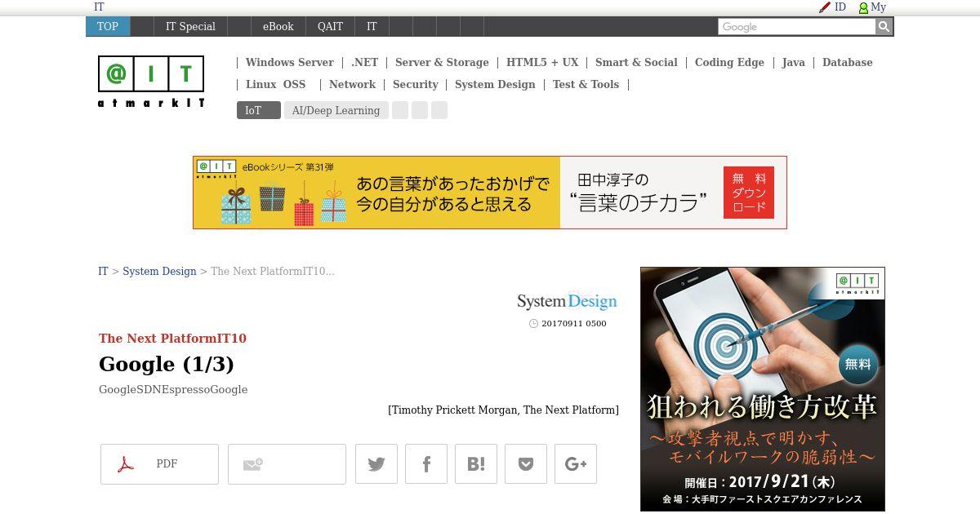Image resolution: width=980 pixels, height=514 pixels.
Task: Go to HTML5 + UX category
Action: tap(542, 62)
